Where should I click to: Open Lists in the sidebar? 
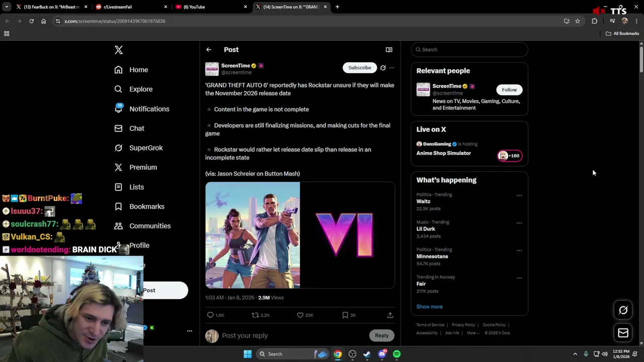tap(129, 187)
